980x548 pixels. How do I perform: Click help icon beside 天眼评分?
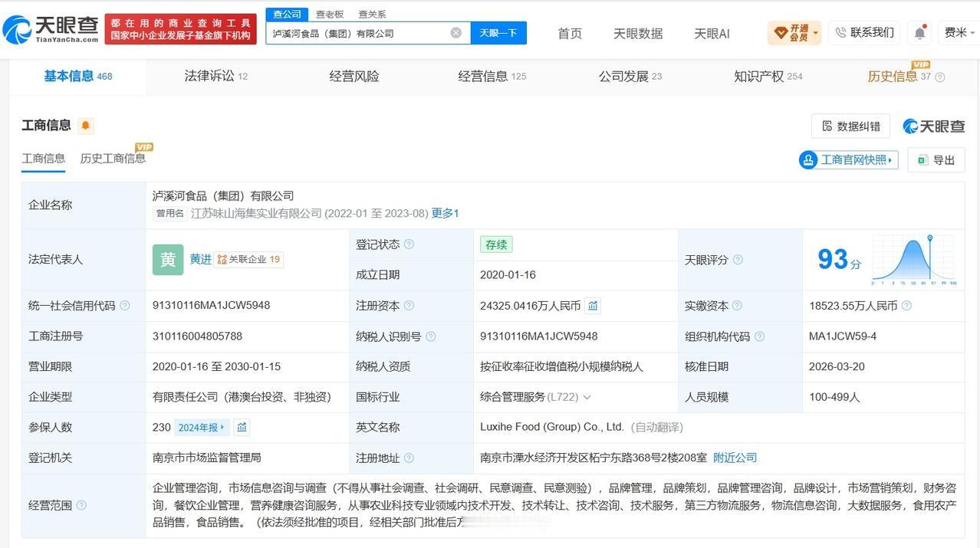(738, 260)
